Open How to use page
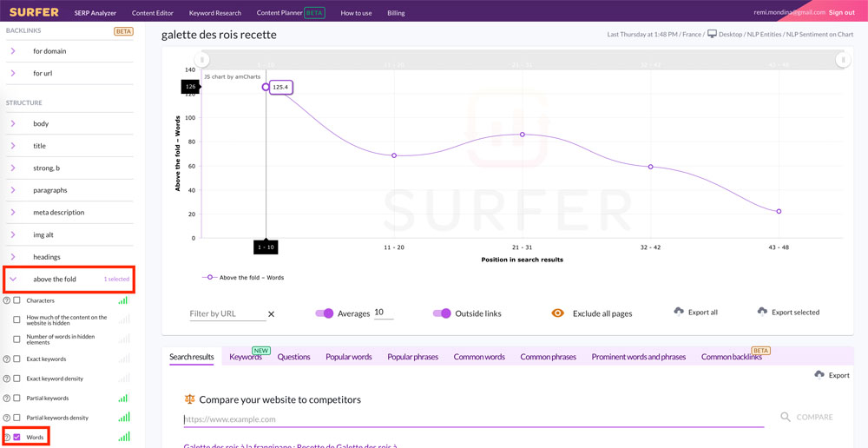This screenshot has width=868, height=448. (356, 13)
